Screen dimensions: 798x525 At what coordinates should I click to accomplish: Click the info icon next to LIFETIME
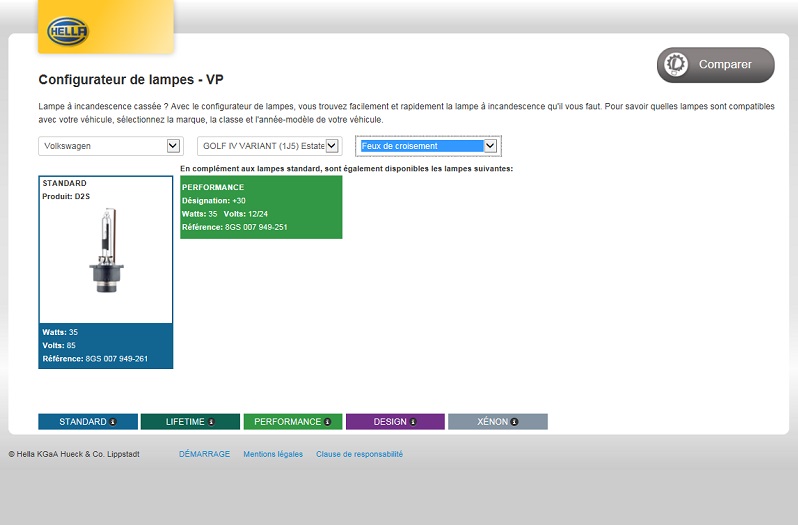coord(211,422)
